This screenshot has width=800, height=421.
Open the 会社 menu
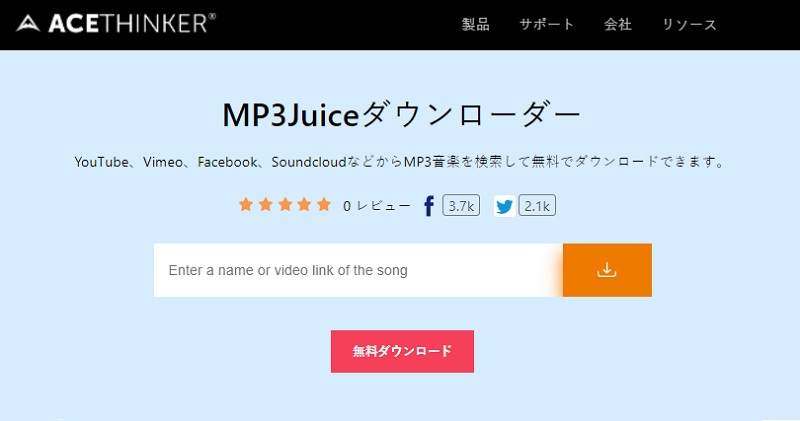point(618,24)
